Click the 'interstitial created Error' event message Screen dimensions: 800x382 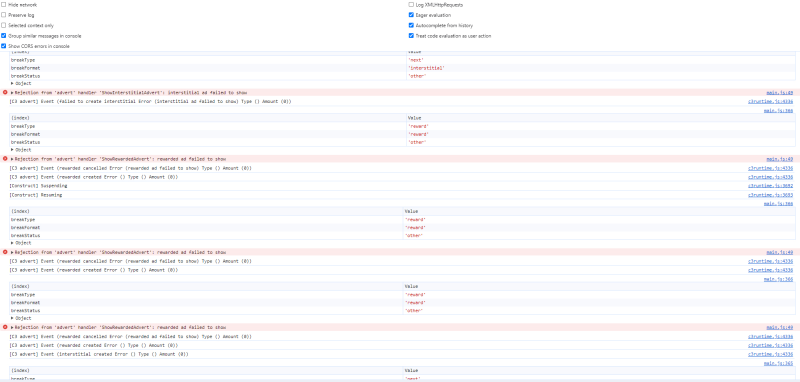coord(99,354)
